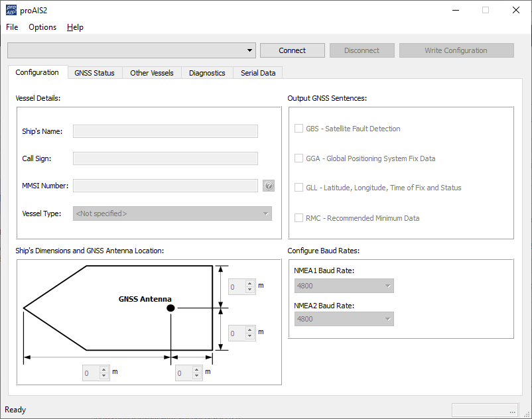Switch to the GNSS Status tab
This screenshot has height=419, width=532.
tap(94, 73)
